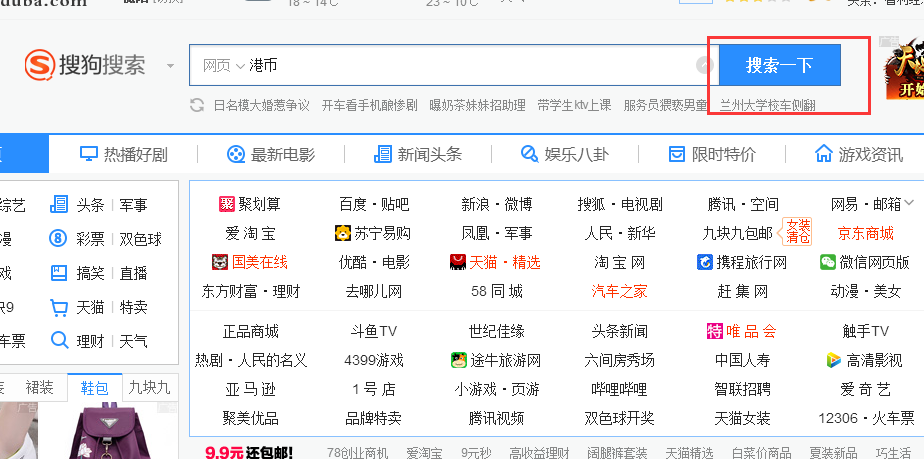Click the 搞笑 icon in sidebar
This screenshot has height=459, width=924.
tap(59, 273)
